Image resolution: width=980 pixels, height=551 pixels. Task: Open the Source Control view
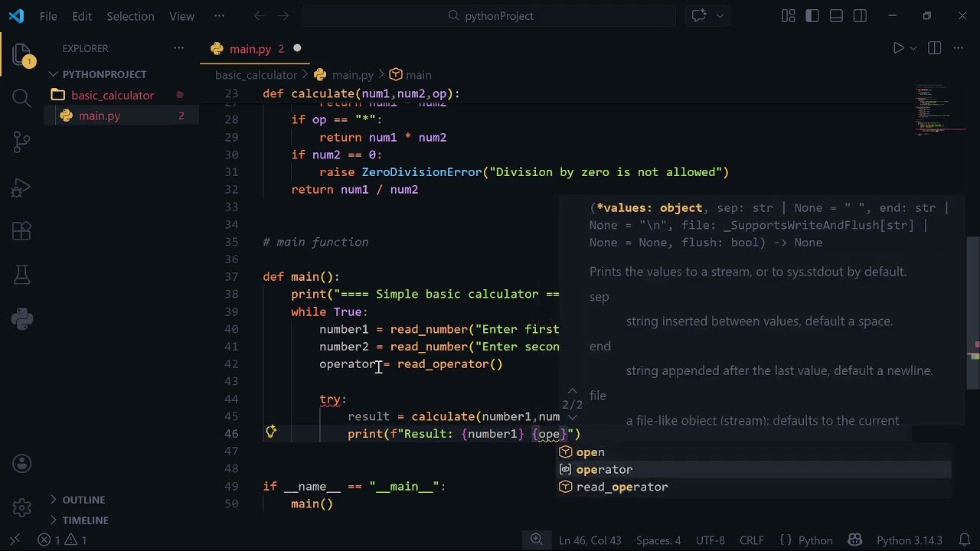(21, 141)
